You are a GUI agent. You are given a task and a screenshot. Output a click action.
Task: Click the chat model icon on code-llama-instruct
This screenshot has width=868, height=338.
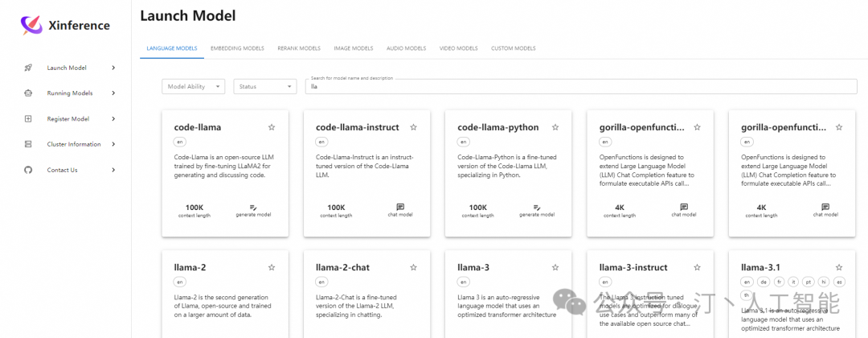point(400,208)
